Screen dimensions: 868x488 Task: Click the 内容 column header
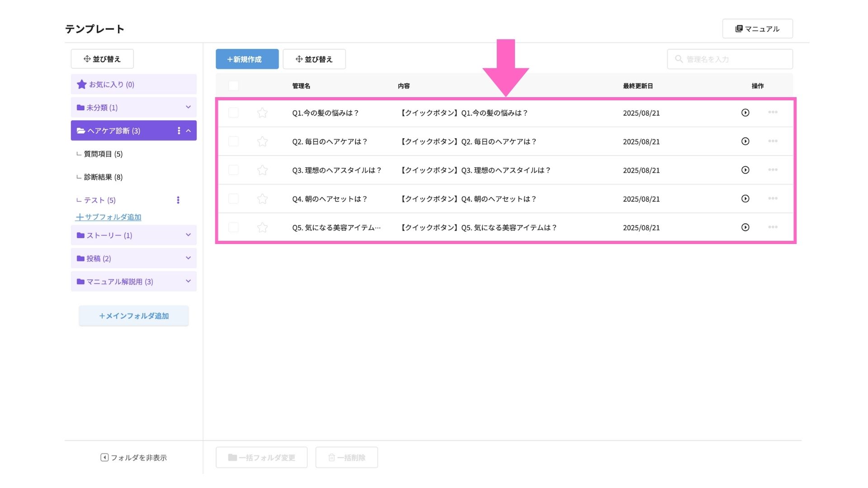pos(404,86)
